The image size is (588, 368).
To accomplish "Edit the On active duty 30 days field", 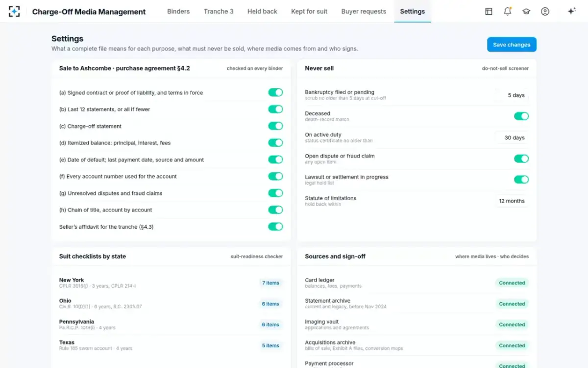I will click(x=512, y=138).
